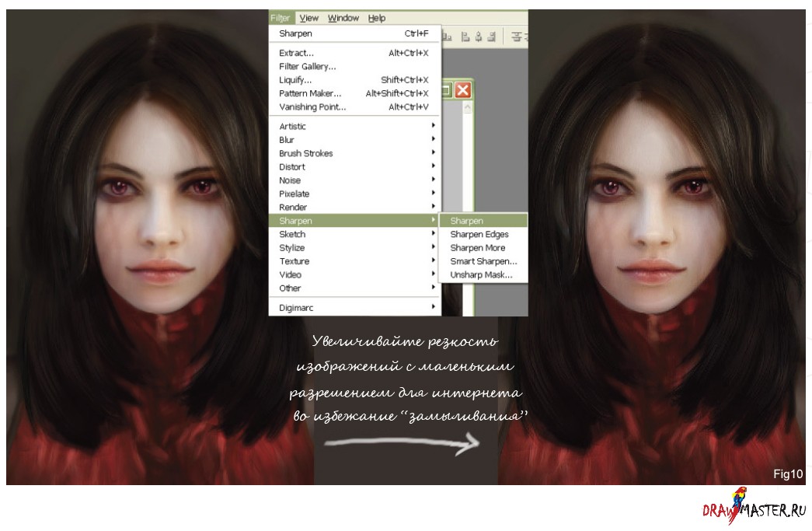The image size is (812, 531).
Task: Expand the Render submenu arrow
Action: click(x=433, y=206)
